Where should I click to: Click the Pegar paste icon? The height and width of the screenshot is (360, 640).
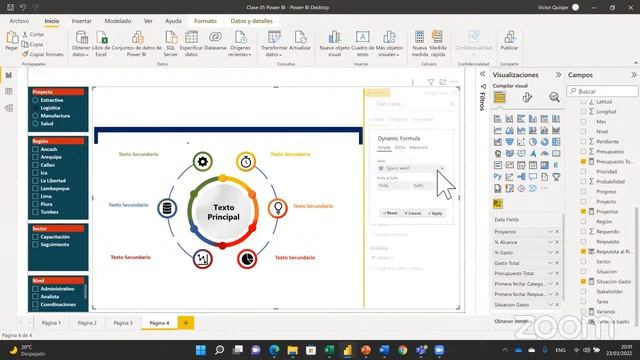[12, 38]
